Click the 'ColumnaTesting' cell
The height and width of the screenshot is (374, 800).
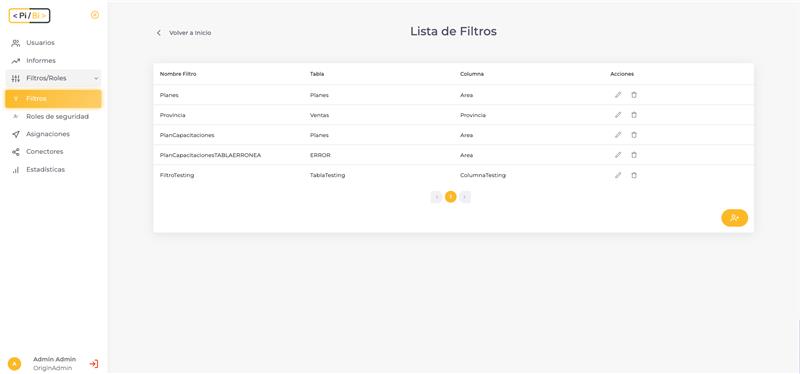[483, 175]
